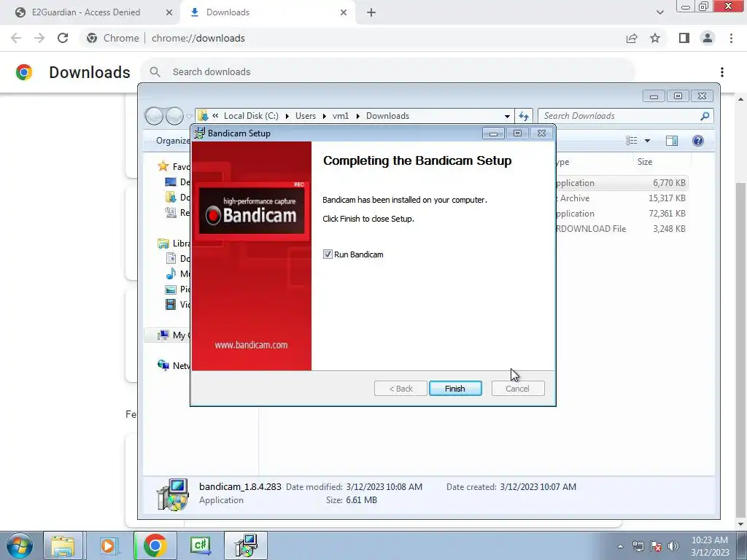
Task: Open Music library icon in sidebar
Action: [x=171, y=274]
